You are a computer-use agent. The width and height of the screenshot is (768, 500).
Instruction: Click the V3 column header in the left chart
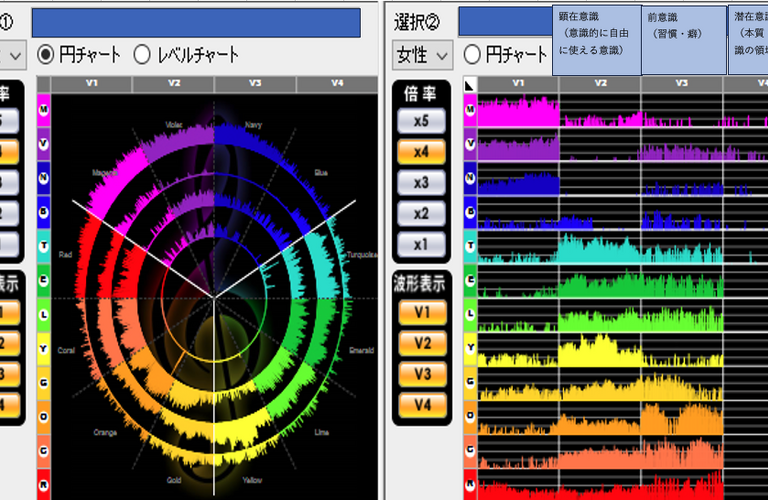click(x=255, y=84)
